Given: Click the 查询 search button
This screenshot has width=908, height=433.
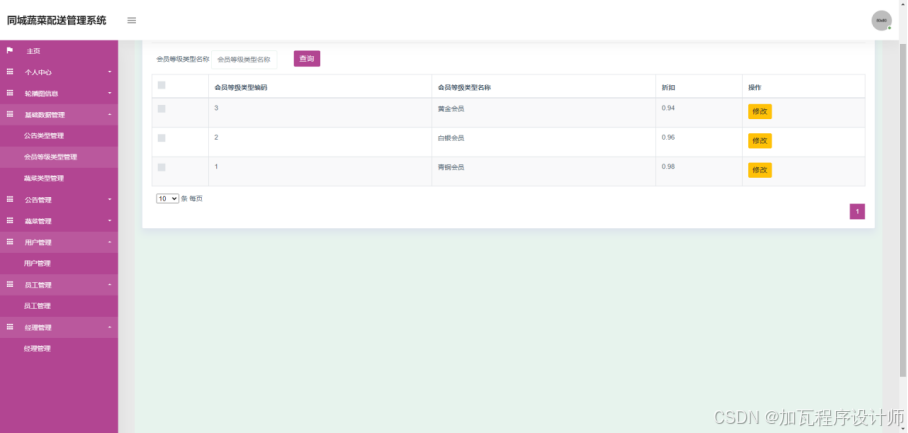Looking at the screenshot, I should click(x=307, y=58).
